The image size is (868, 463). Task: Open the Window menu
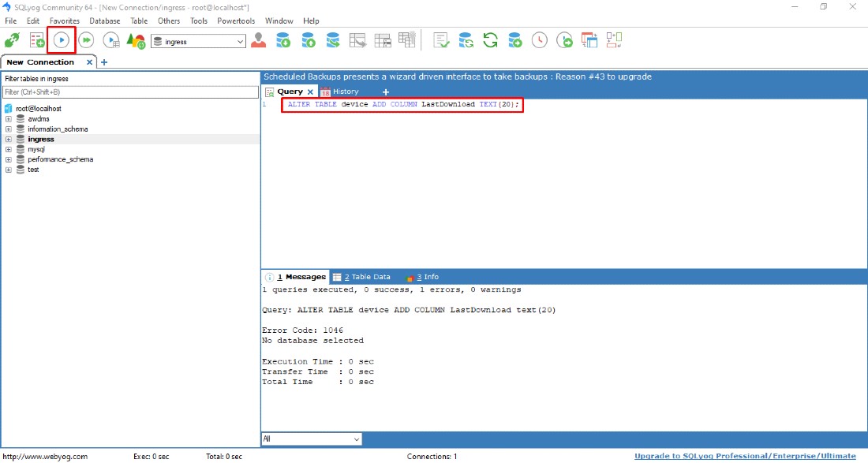[279, 21]
